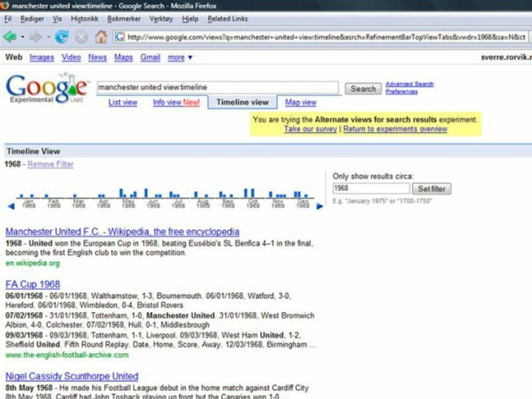
Task: Go to Google Images link
Action: (x=41, y=57)
